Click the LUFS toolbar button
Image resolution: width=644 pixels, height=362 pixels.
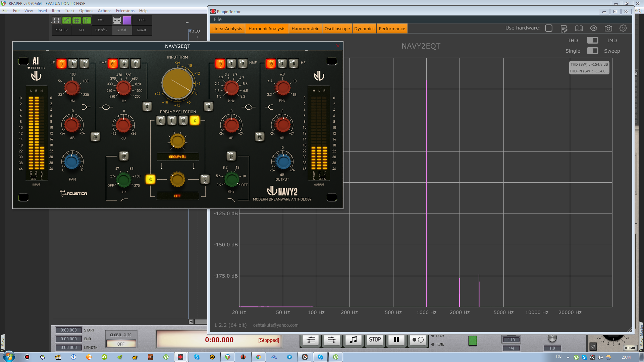click(x=142, y=20)
